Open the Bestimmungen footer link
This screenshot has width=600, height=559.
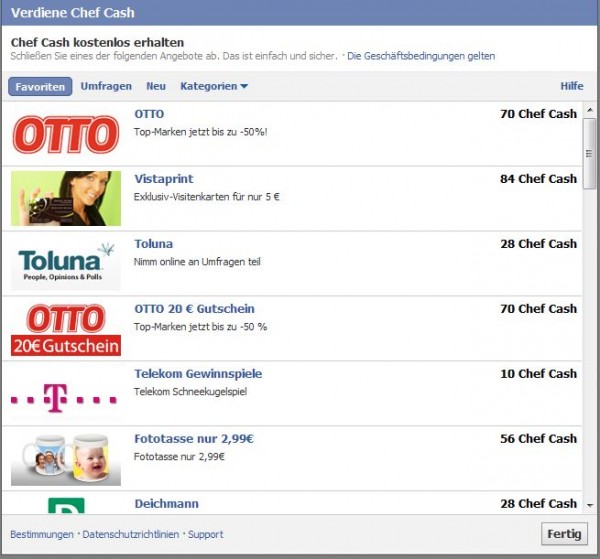tap(41, 535)
